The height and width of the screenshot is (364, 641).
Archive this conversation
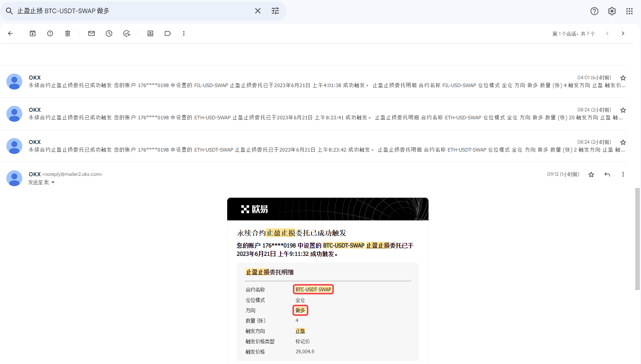[x=33, y=33]
